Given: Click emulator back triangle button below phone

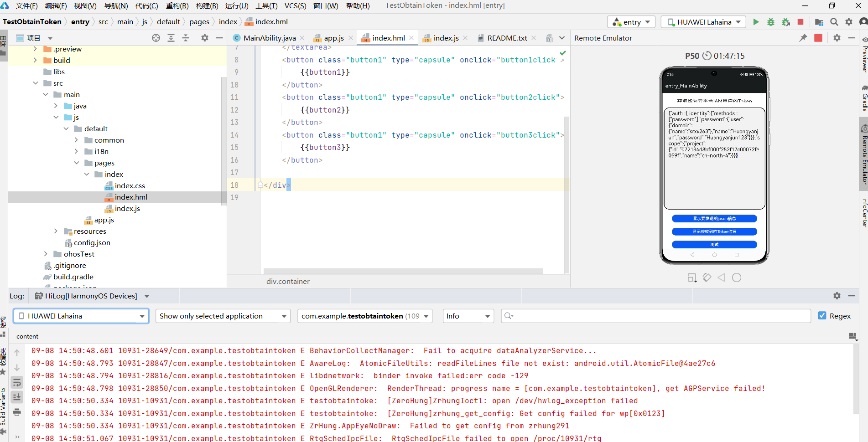Looking at the screenshot, I should point(722,278).
